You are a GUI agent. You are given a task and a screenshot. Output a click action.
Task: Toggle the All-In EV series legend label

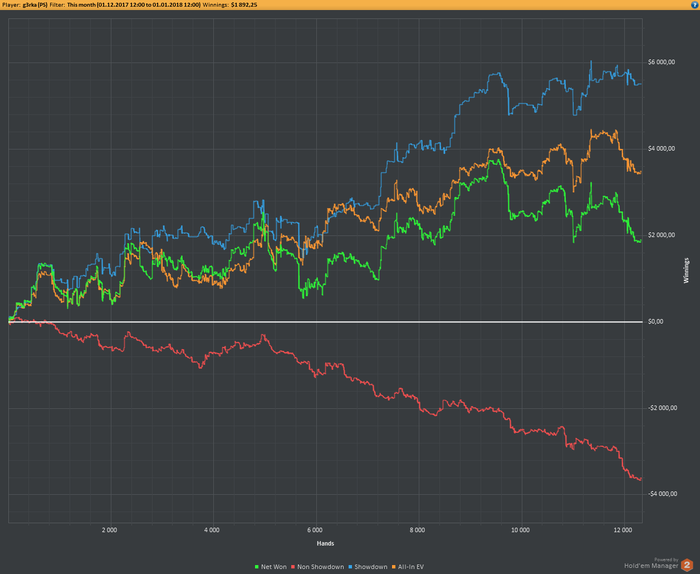[x=411, y=567]
